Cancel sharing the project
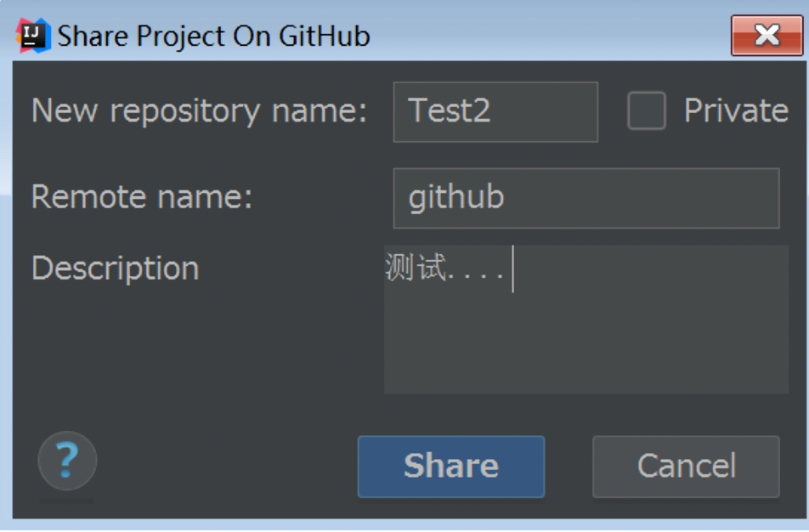809x532 pixels. pyautogui.click(x=687, y=467)
